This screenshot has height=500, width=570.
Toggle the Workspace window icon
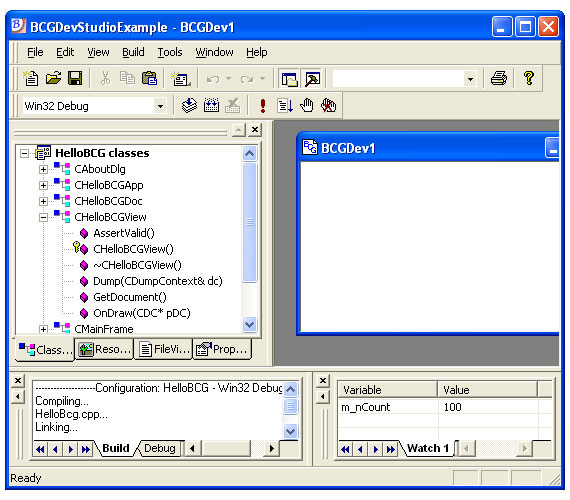click(x=289, y=78)
